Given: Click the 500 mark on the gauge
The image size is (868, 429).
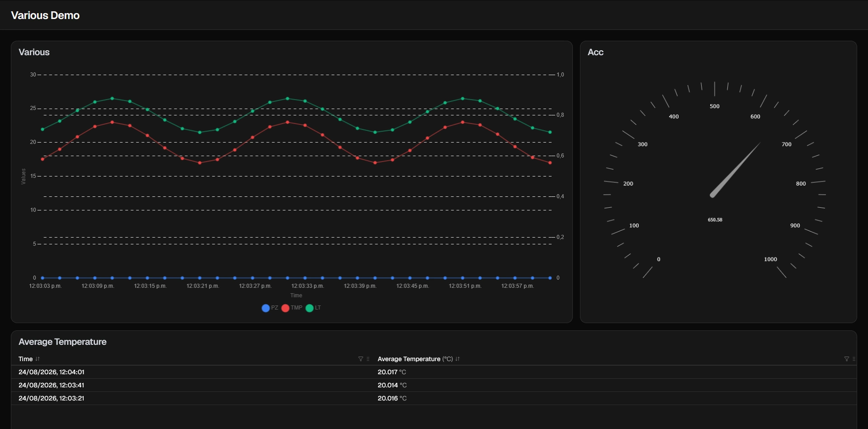Looking at the screenshot, I should click(714, 106).
